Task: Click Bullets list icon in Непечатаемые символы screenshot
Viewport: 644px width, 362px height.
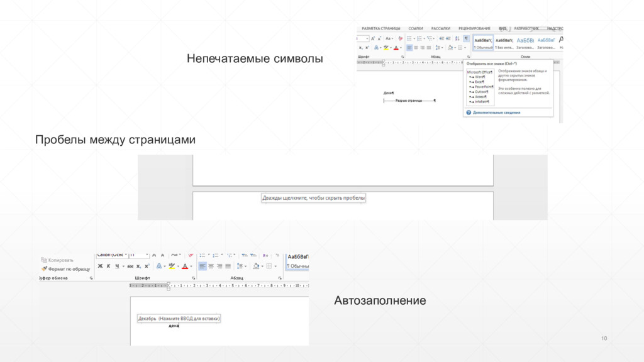Action: 409,38
